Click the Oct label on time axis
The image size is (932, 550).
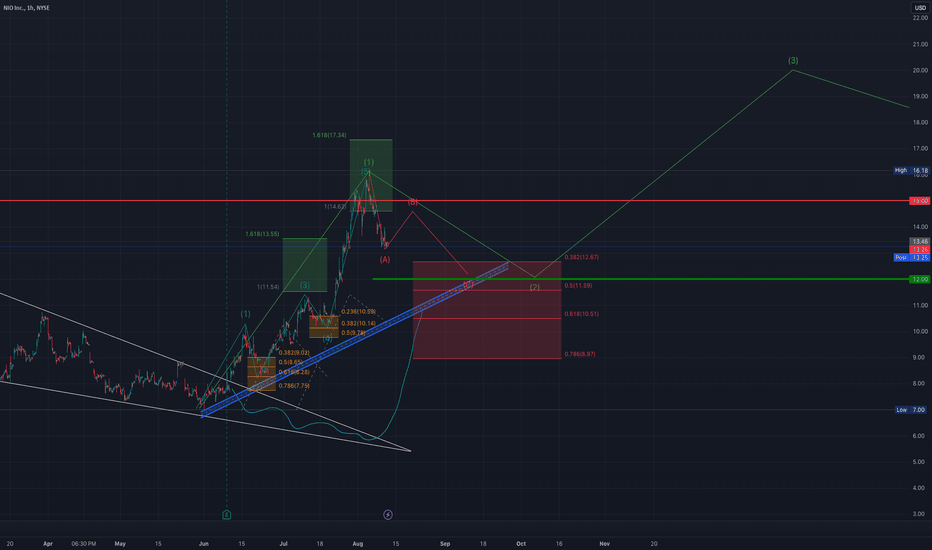tap(521, 543)
